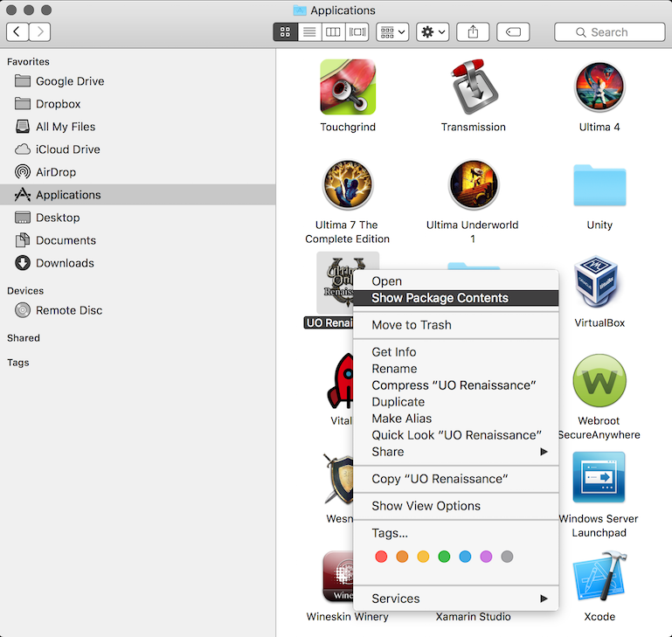Image resolution: width=672 pixels, height=637 pixels.
Task: Choose Compress "UO Renaissance"
Action: click(455, 385)
